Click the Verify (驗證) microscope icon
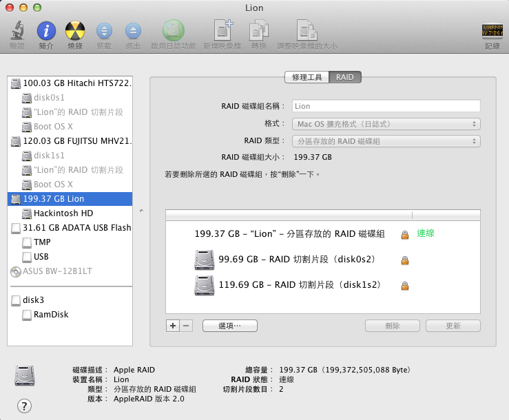Image resolution: width=509 pixels, height=420 pixels. click(x=17, y=30)
